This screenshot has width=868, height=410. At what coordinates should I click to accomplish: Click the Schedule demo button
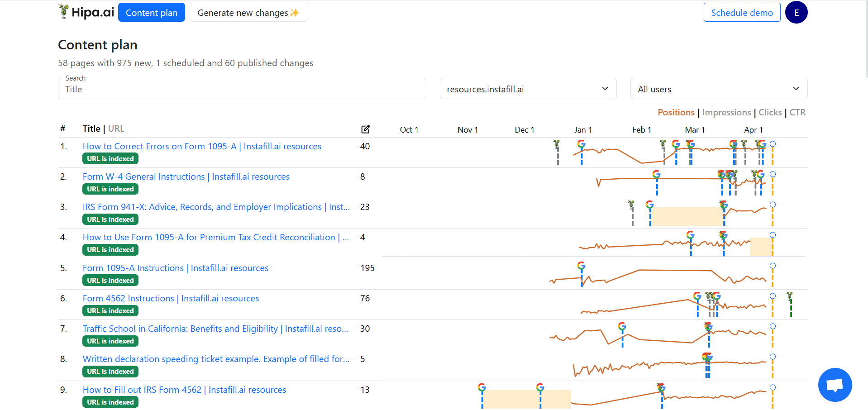coord(742,13)
